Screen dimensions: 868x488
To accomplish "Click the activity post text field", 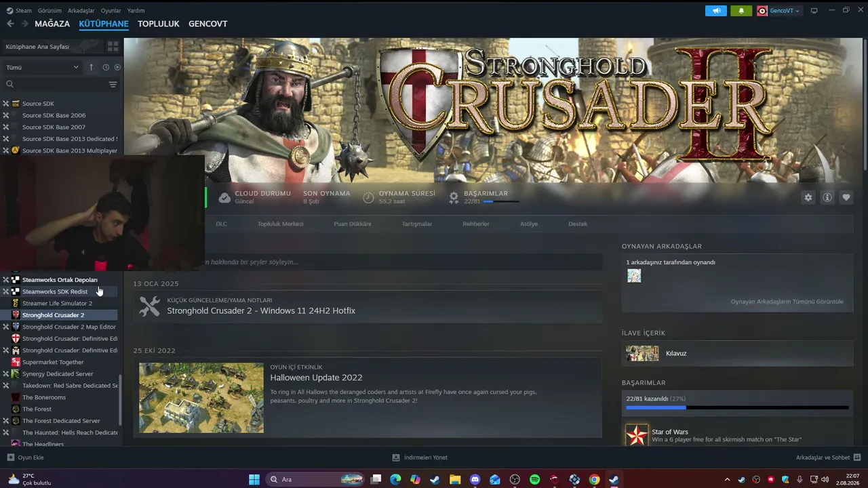I will 403,262.
